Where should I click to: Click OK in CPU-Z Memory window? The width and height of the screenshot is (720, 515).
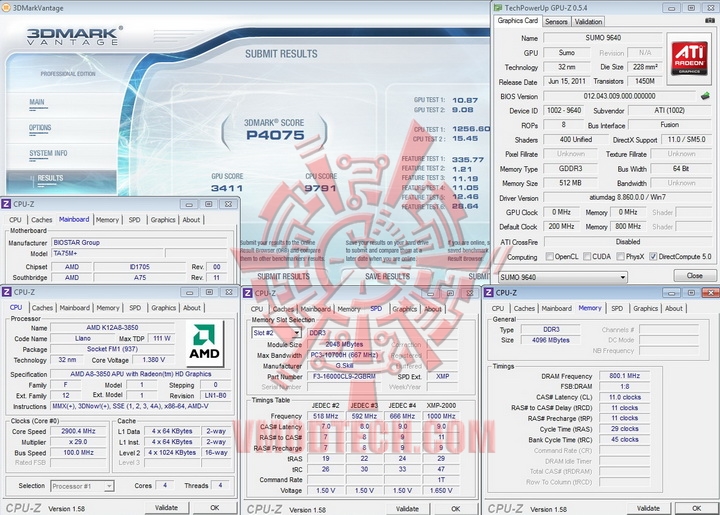[697, 508]
